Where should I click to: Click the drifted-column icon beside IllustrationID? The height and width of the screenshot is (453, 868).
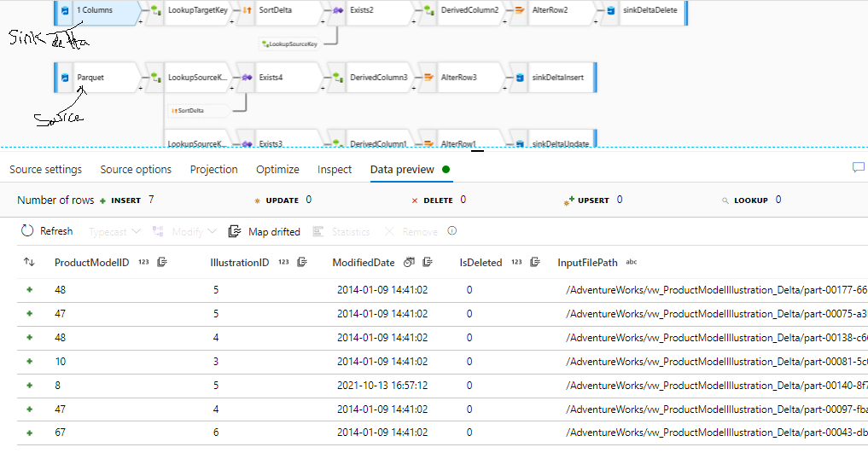(302, 262)
